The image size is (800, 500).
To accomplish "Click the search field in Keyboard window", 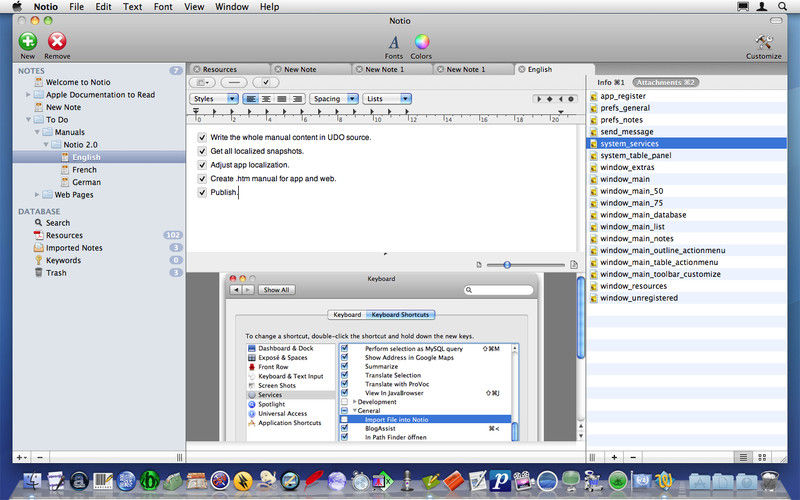I will pos(498,290).
